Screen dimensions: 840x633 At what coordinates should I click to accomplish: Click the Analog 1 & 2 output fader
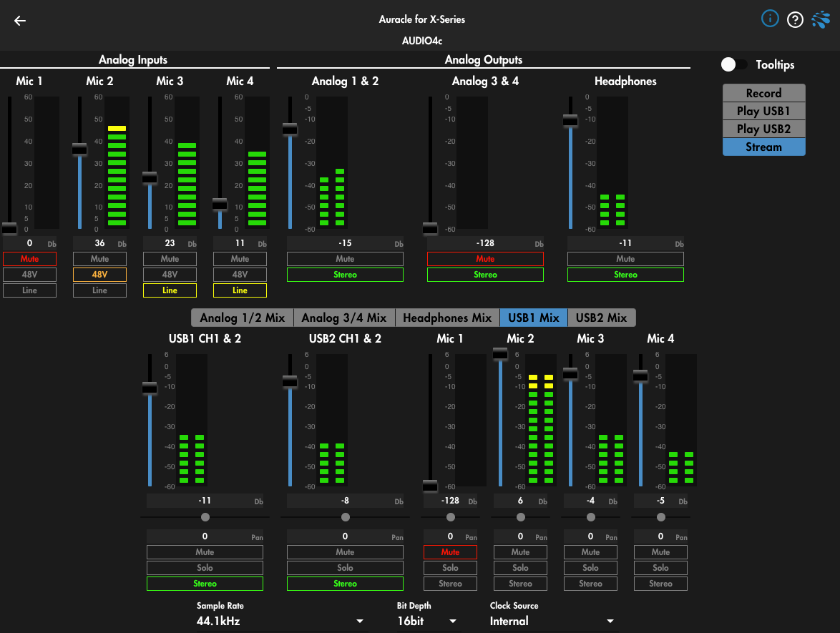[x=290, y=129]
